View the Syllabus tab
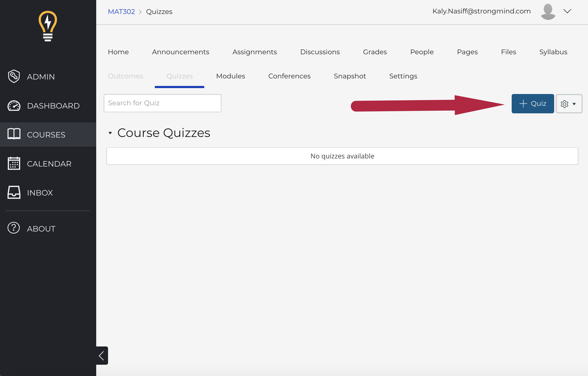The height and width of the screenshot is (376, 588). click(x=553, y=52)
